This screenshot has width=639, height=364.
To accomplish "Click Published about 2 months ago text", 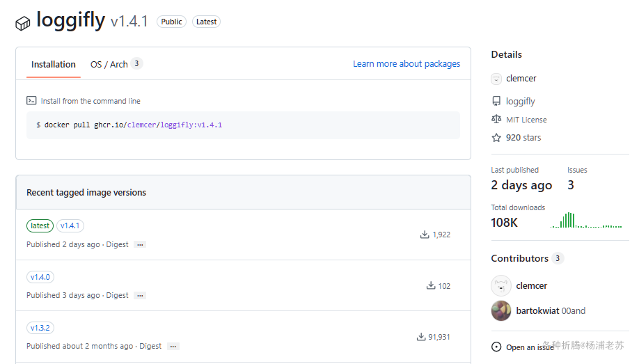I will point(79,346).
